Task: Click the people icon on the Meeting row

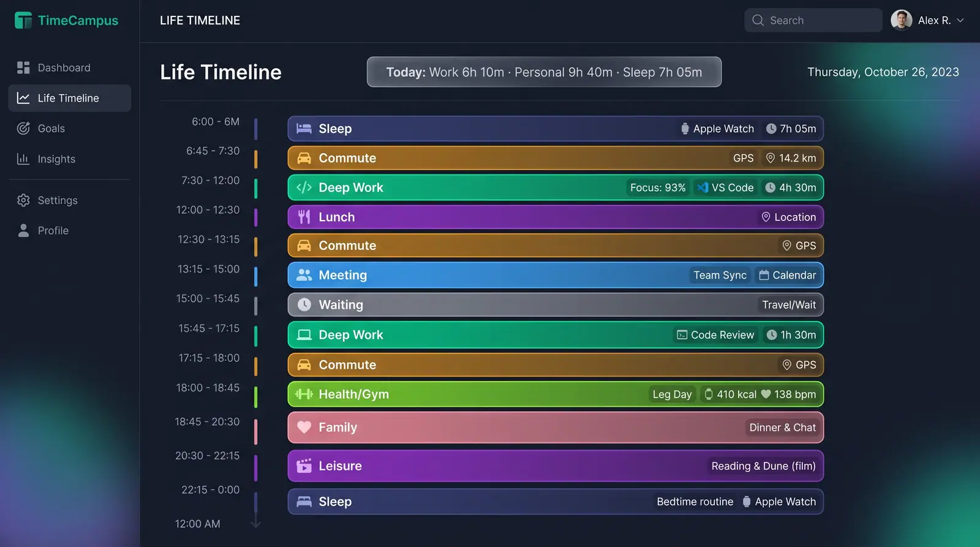Action: (304, 275)
